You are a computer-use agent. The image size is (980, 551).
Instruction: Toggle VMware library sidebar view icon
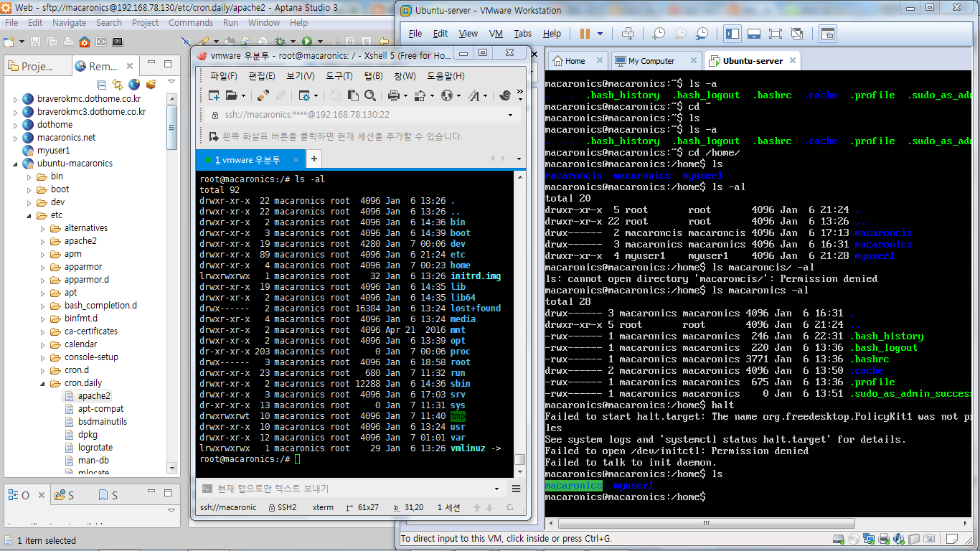coord(732,34)
